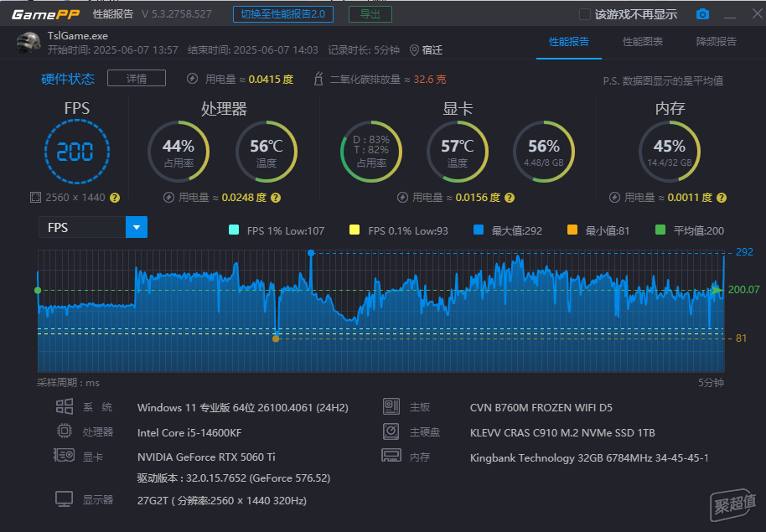
Task: Click the RAM 45% 14.4/32 GB gauge
Action: [670, 152]
